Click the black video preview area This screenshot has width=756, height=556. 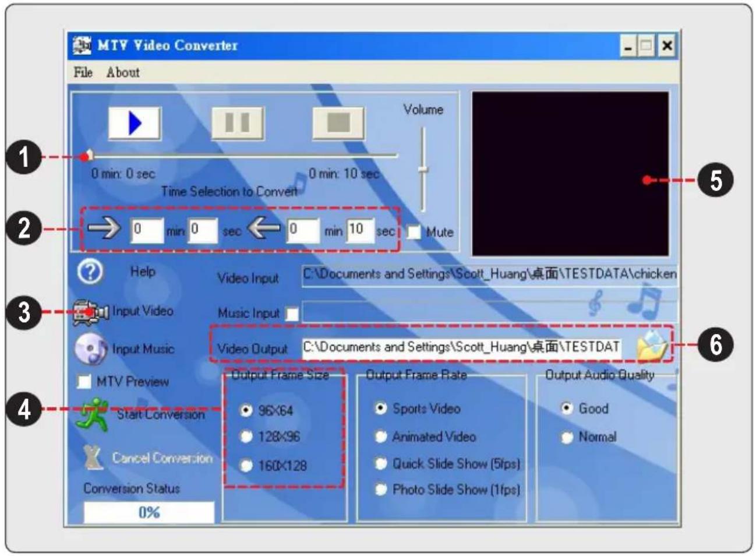click(x=570, y=173)
